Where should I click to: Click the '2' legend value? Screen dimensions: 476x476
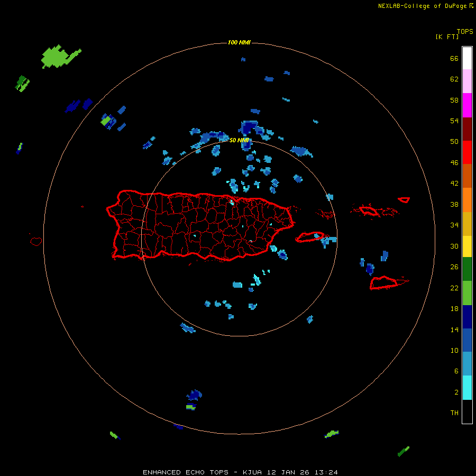click(x=456, y=392)
